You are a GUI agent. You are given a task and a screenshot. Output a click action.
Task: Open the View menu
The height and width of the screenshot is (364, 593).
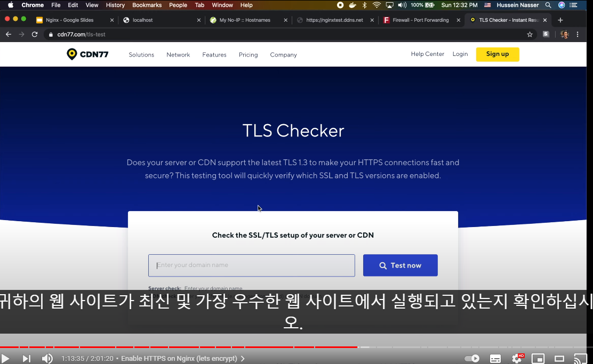pos(92,5)
